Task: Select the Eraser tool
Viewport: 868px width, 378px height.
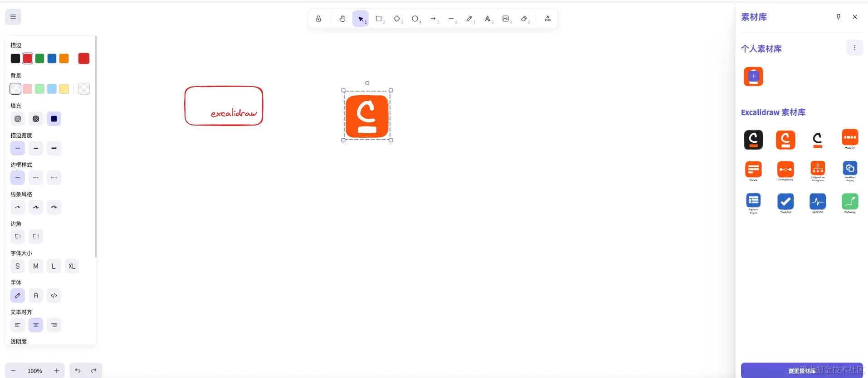Action: click(524, 19)
